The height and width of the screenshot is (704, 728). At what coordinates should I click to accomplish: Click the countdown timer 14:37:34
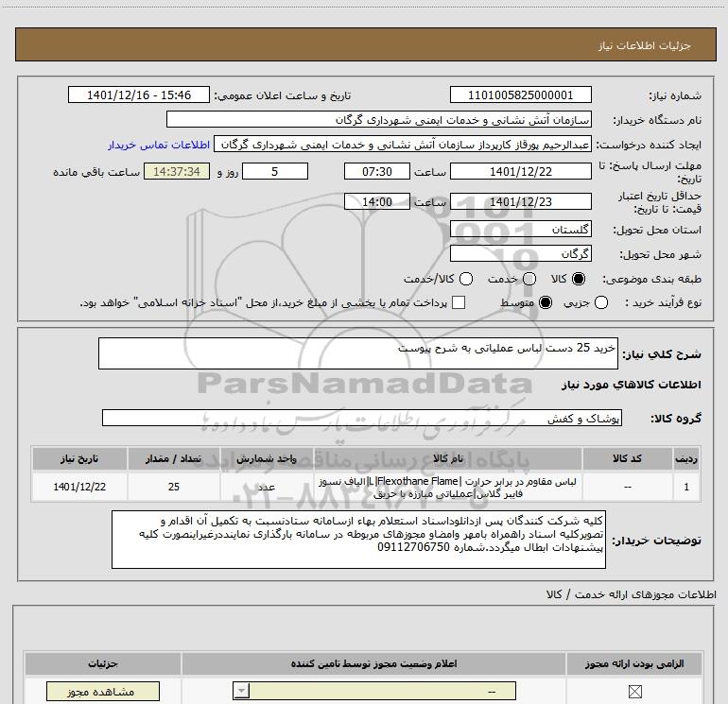(177, 171)
